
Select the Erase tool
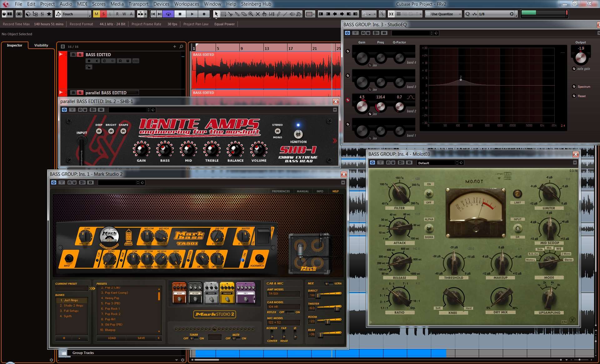[x=244, y=14]
